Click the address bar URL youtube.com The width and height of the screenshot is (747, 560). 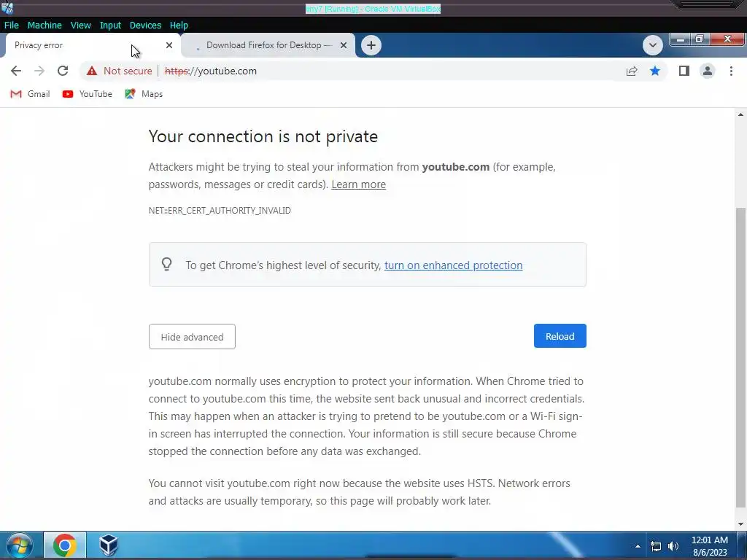(x=211, y=71)
